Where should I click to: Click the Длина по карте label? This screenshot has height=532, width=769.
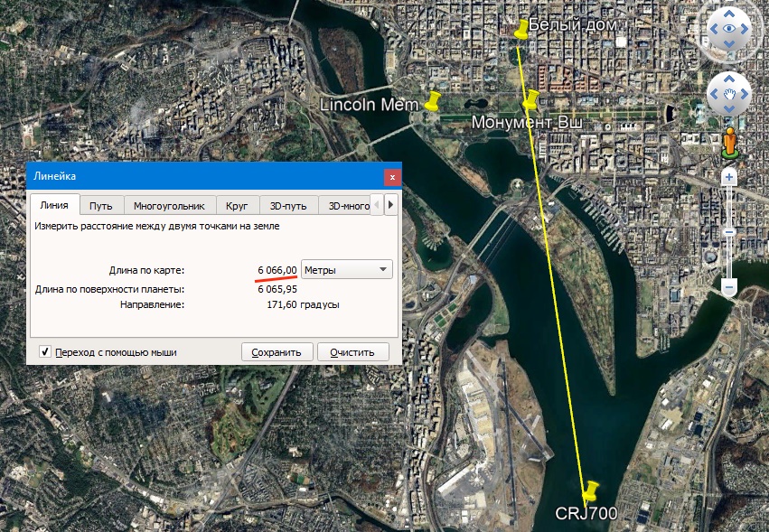tap(146, 270)
